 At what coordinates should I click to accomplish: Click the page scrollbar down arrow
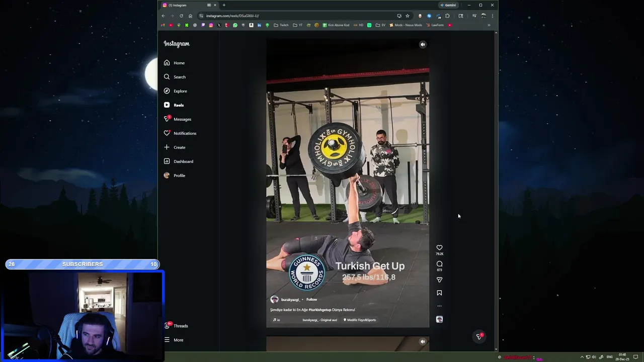pos(497,349)
